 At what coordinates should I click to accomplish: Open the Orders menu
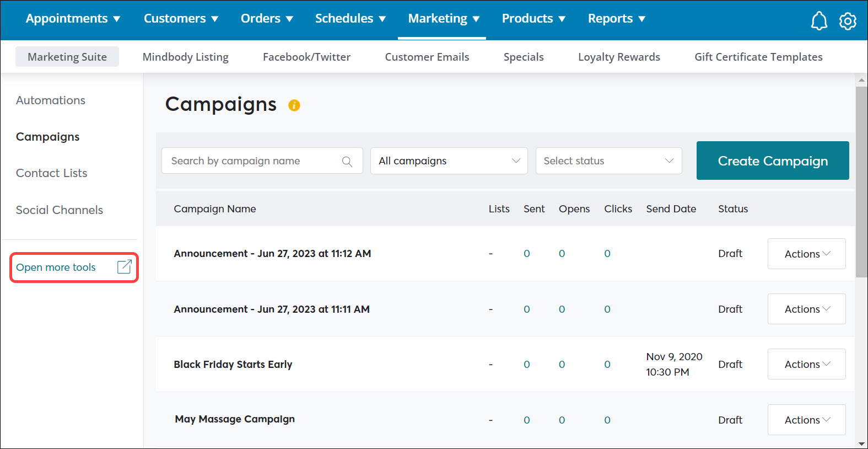267,19
